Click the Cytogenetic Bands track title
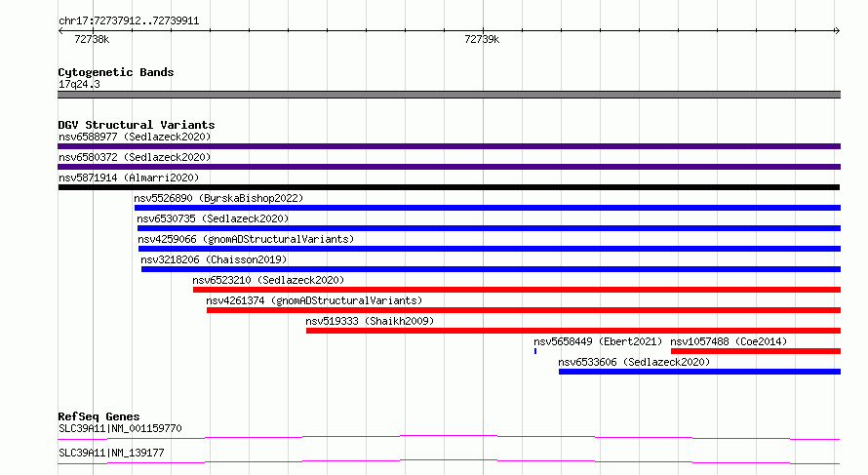This screenshot has width=868, height=475. (116, 72)
